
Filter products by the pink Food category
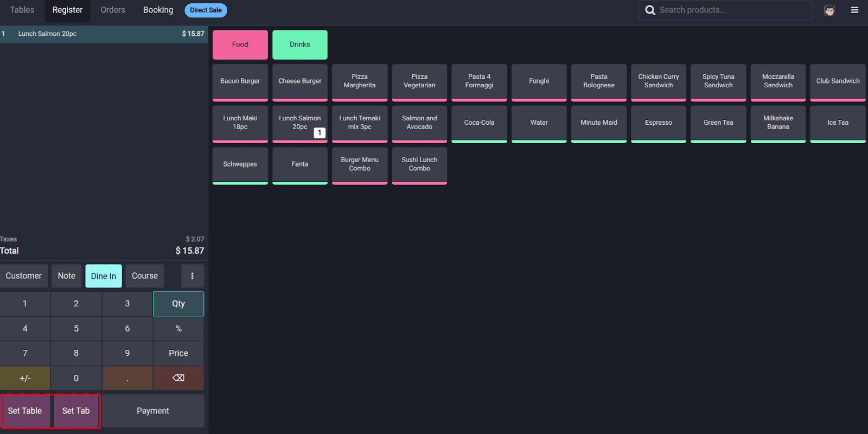pos(240,44)
